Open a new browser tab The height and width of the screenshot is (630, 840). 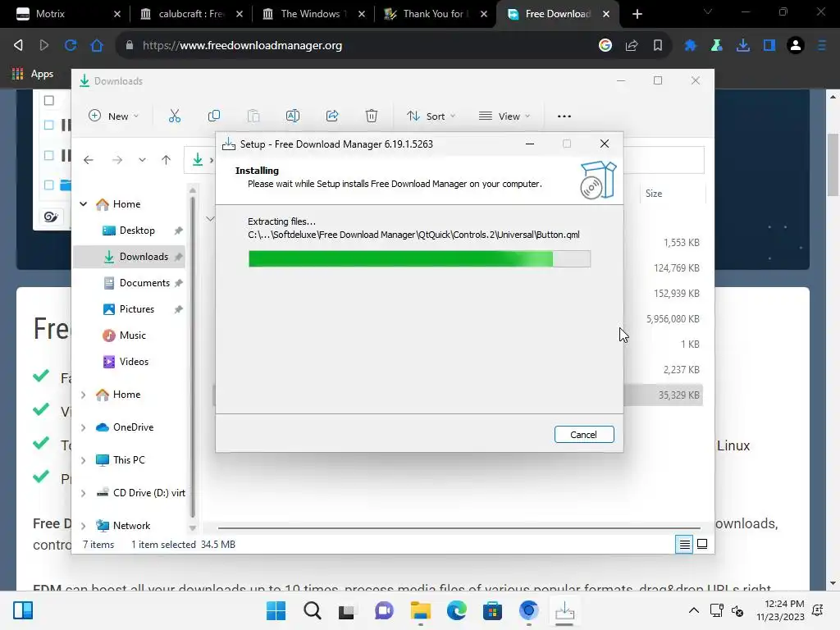pos(637,14)
